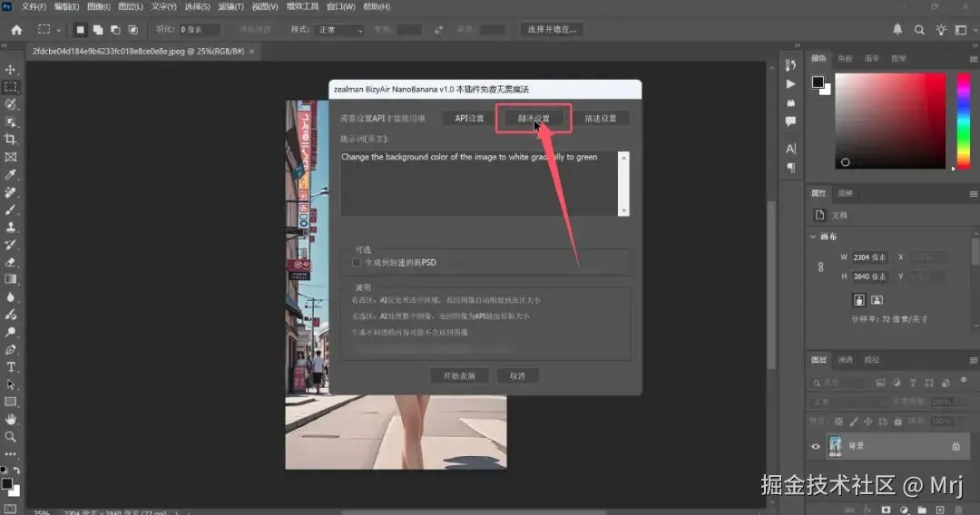The width and height of the screenshot is (980, 515).
Task: Tick the generate to new PSD checkbox
Action: pyautogui.click(x=357, y=263)
